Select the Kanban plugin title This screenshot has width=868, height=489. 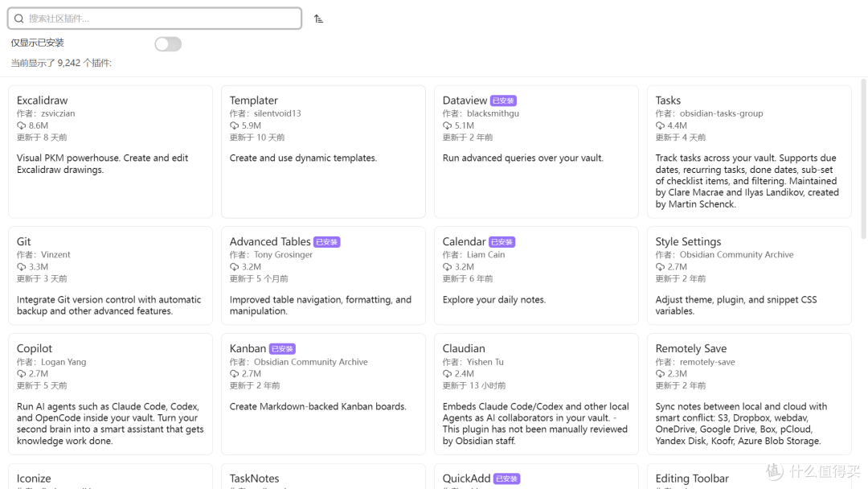click(x=248, y=348)
